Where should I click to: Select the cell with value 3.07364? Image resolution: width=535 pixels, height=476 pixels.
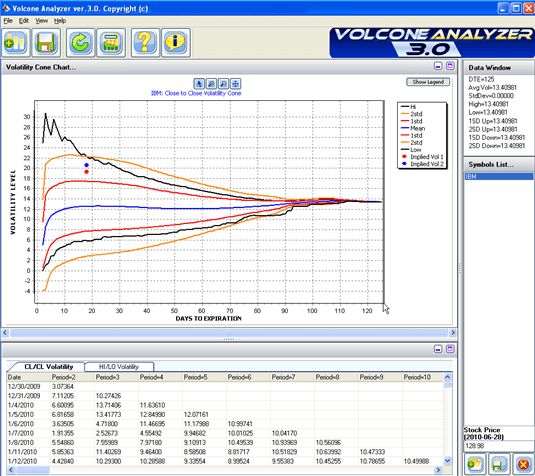72,387
